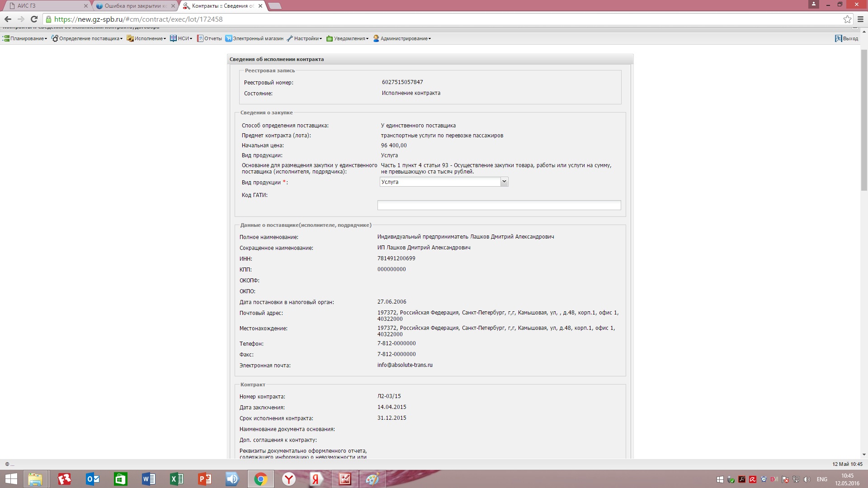Click the browser reload icon
The width and height of the screenshot is (868, 488).
[34, 19]
